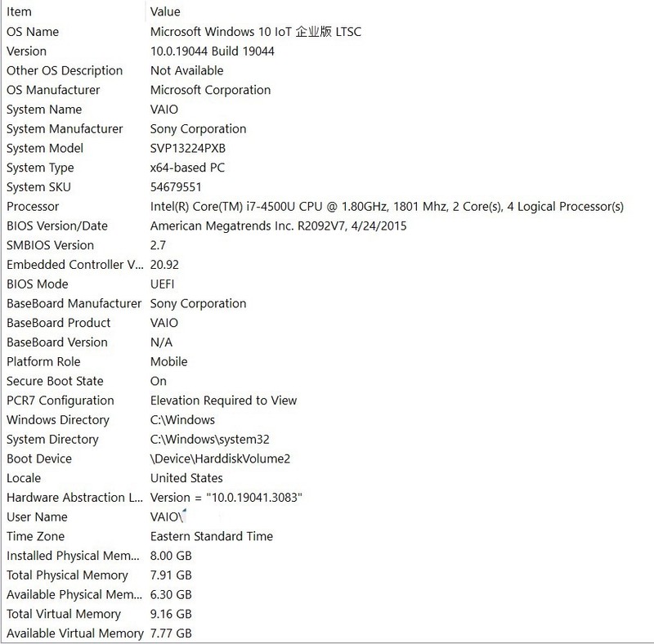The height and width of the screenshot is (644, 654).
Task: Select System Type row label
Action: [40, 168]
